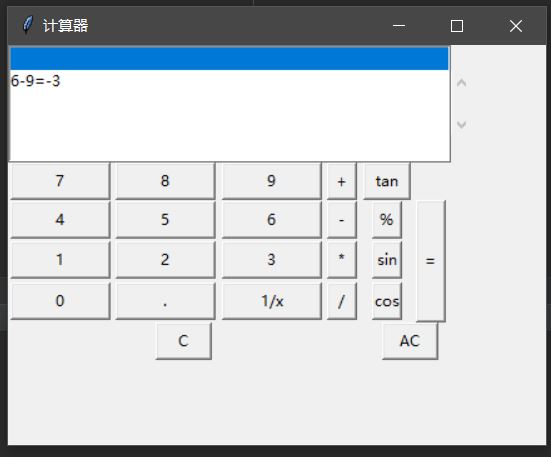Select the percent % button

387,220
